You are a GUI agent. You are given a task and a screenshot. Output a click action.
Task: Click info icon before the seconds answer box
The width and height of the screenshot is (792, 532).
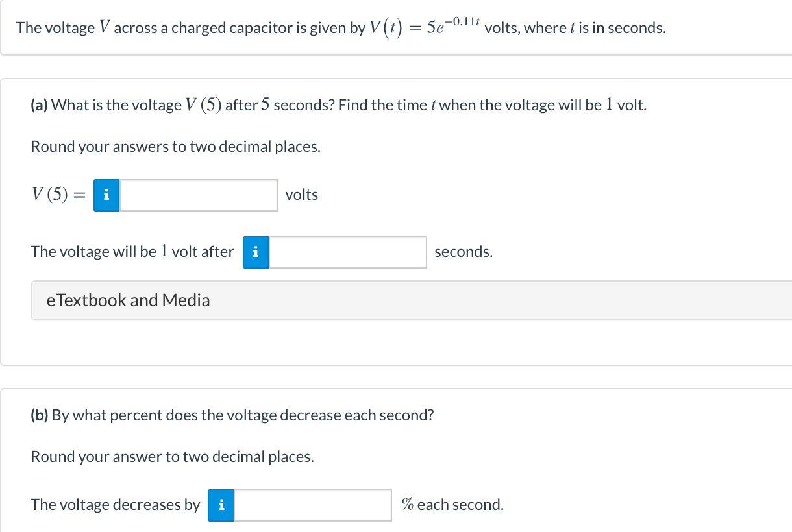(256, 252)
